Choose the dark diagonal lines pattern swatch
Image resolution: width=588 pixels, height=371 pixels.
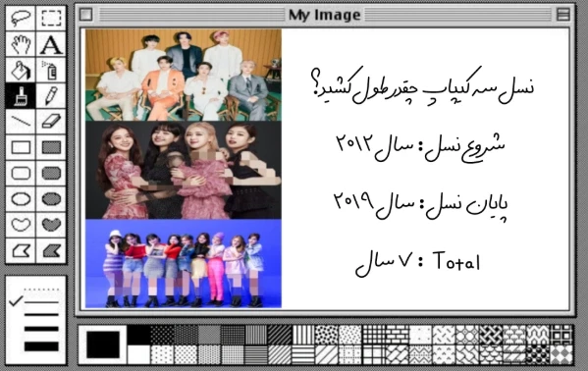[x=280, y=335]
